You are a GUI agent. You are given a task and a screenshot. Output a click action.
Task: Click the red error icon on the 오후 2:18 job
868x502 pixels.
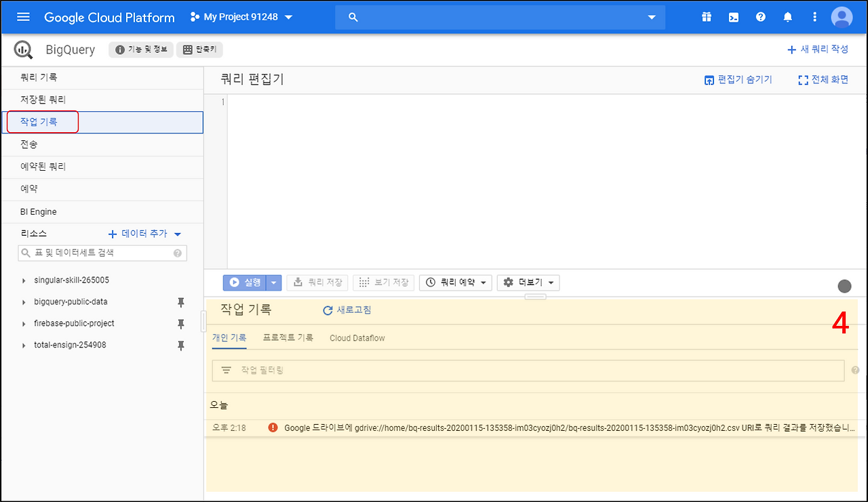click(x=273, y=427)
